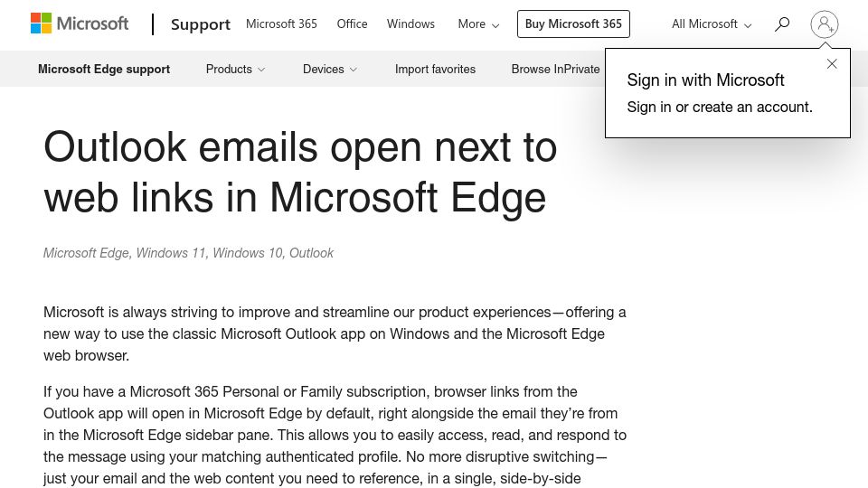Expand the All Microsoft dropdown
The height and width of the screenshot is (488, 868).
coord(712,24)
